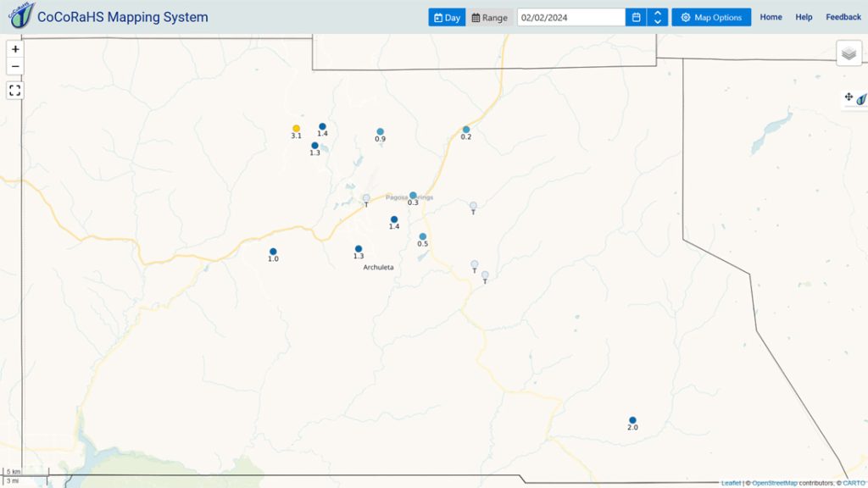Click the Archuleta county label
Viewport: 868px width, 488px height.
[379, 267]
